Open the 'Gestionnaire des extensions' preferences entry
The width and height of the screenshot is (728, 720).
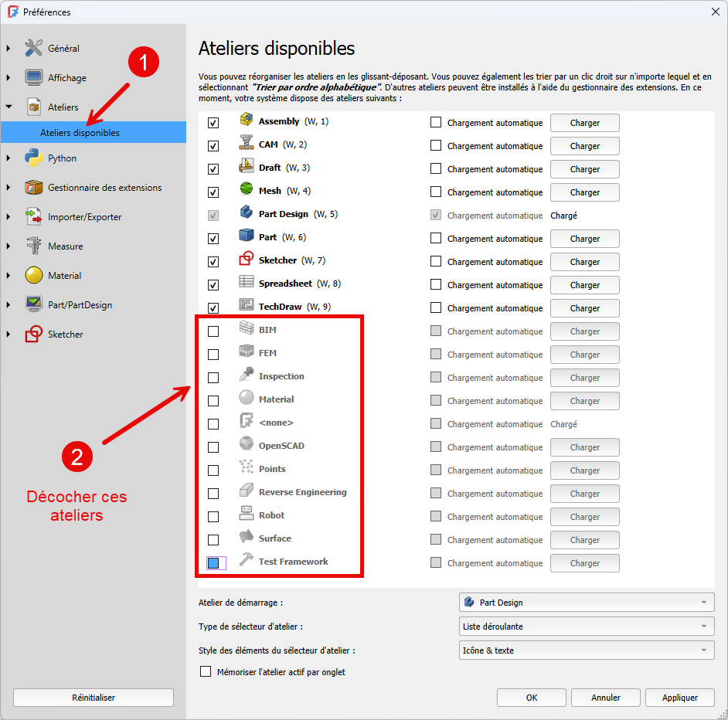click(104, 188)
